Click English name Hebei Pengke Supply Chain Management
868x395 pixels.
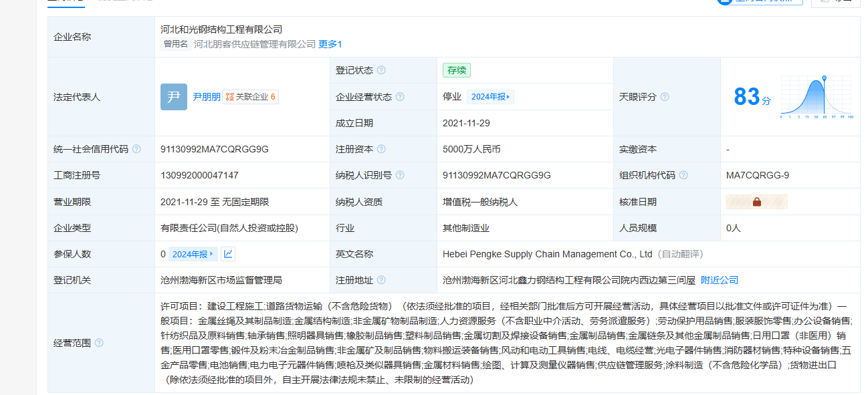pyautogui.click(x=548, y=254)
